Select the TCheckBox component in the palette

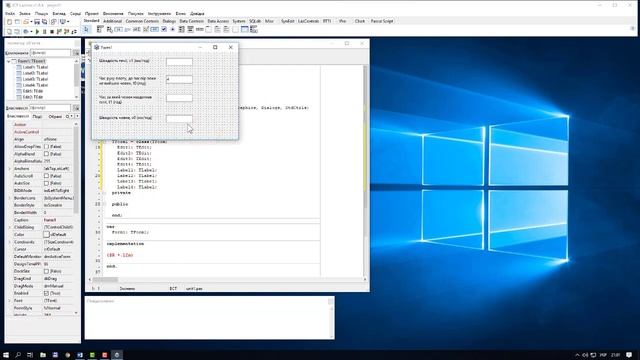tap(164, 29)
